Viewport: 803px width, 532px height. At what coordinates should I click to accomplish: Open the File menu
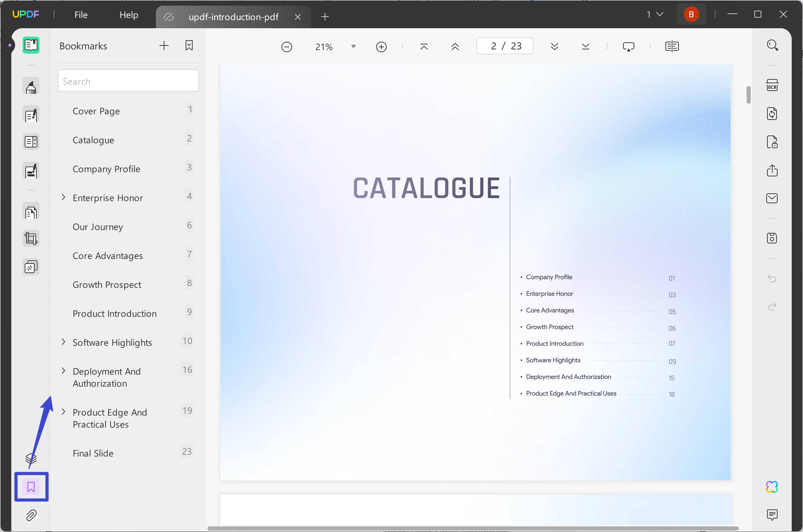81,15
